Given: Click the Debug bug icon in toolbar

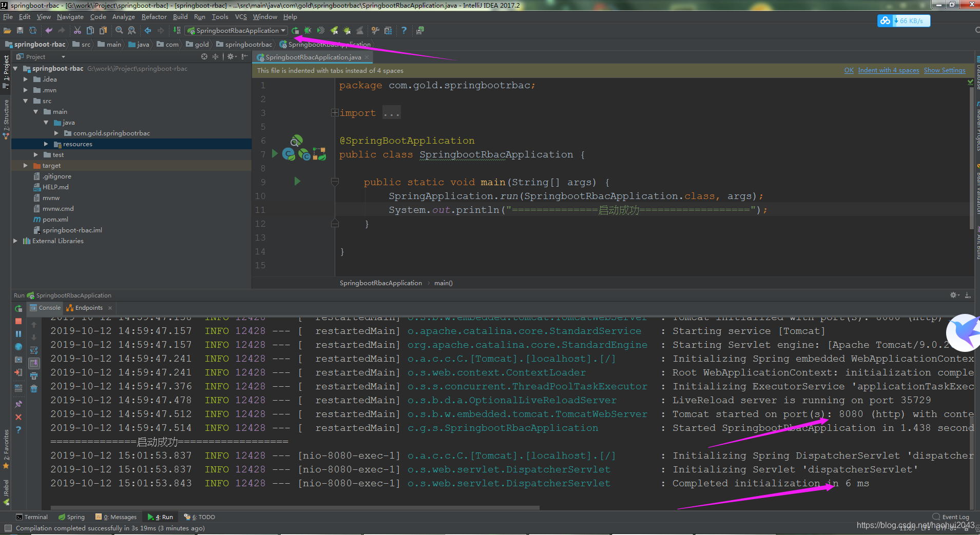Looking at the screenshot, I should click(308, 31).
